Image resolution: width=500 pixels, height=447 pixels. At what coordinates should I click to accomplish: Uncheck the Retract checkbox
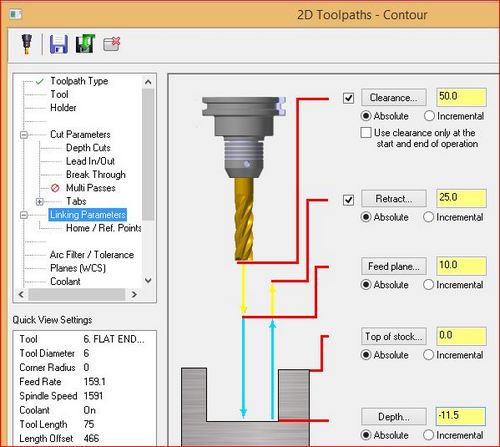(348, 200)
